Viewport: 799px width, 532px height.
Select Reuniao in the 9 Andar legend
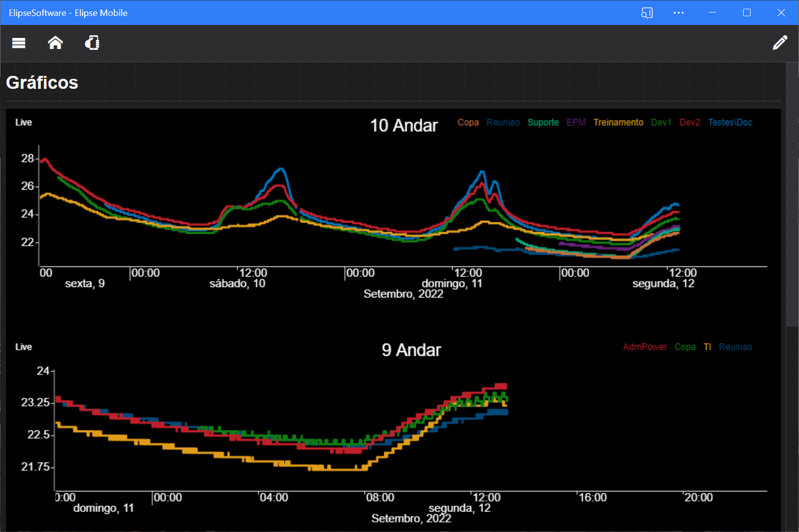click(x=736, y=347)
